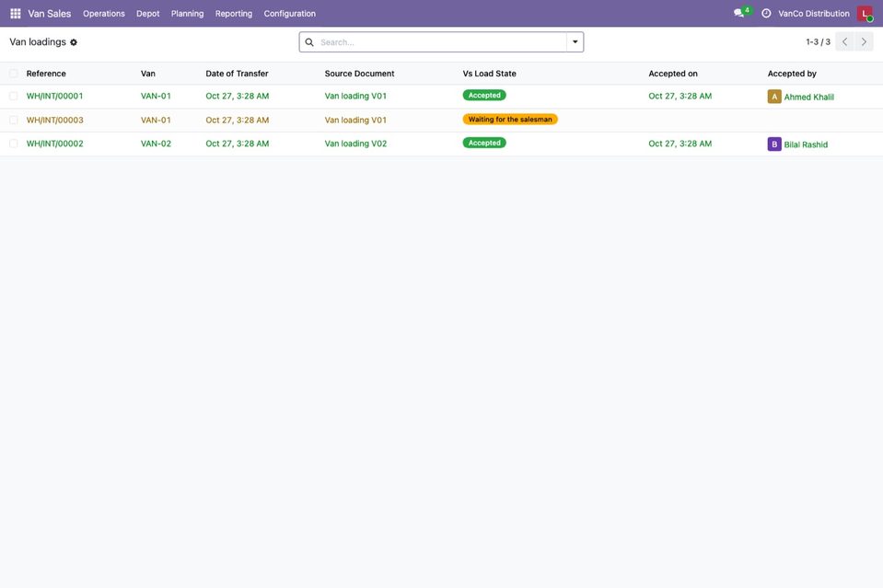Sort by the Accepted by header
883x588 pixels.
(x=792, y=74)
